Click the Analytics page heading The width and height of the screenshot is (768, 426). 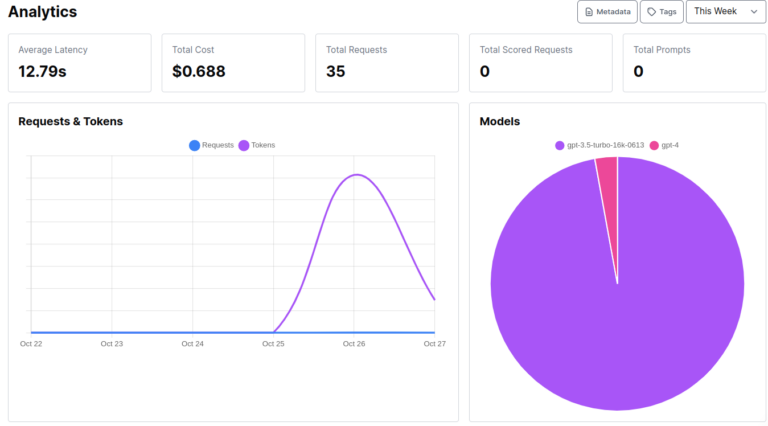[42, 12]
